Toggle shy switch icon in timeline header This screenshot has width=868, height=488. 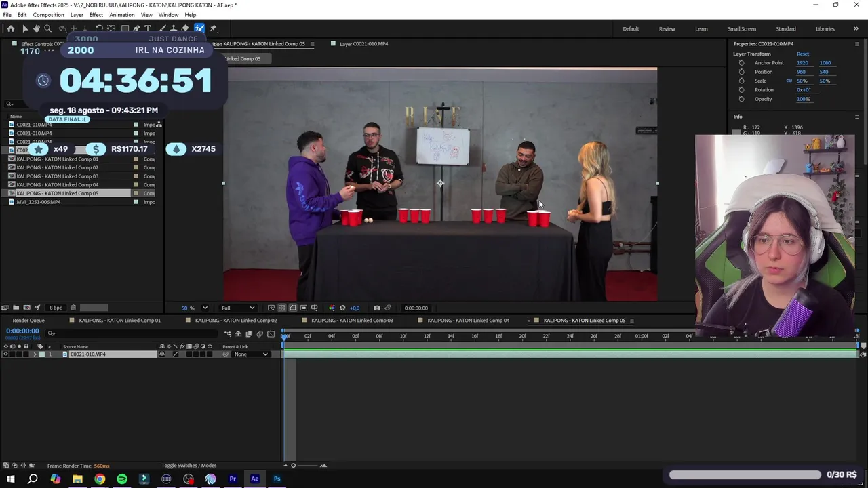[238, 333]
